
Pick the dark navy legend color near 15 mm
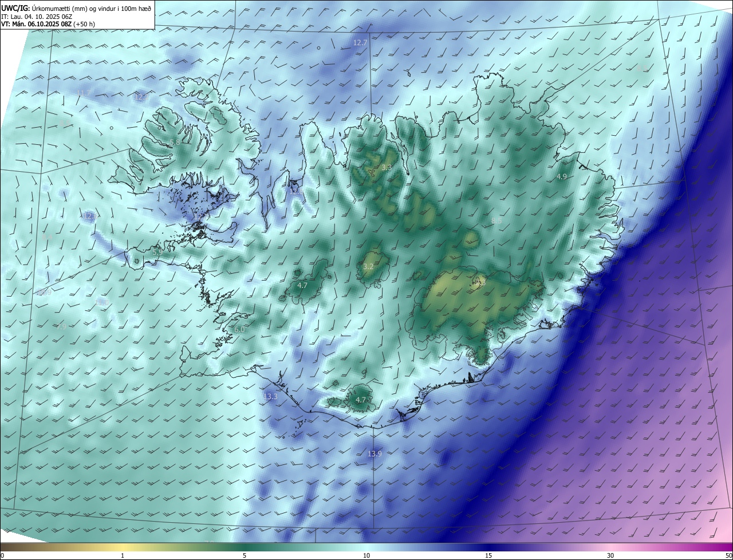[x=488, y=547]
